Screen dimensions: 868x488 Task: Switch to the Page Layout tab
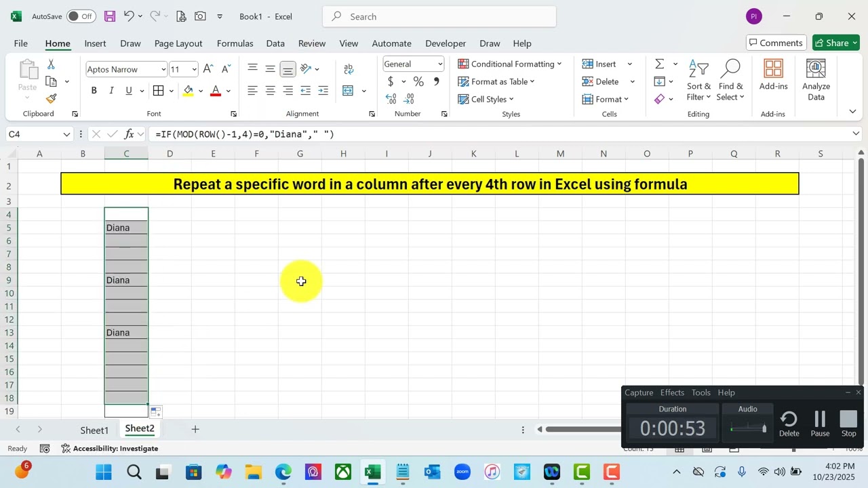(178, 43)
